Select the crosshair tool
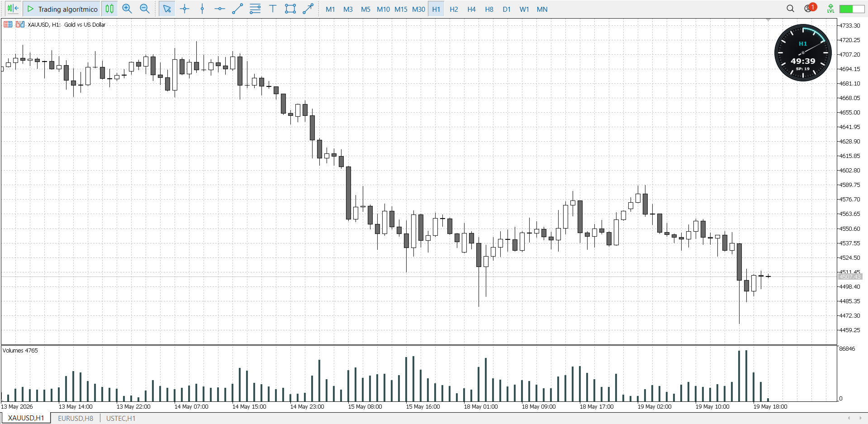 click(x=185, y=9)
